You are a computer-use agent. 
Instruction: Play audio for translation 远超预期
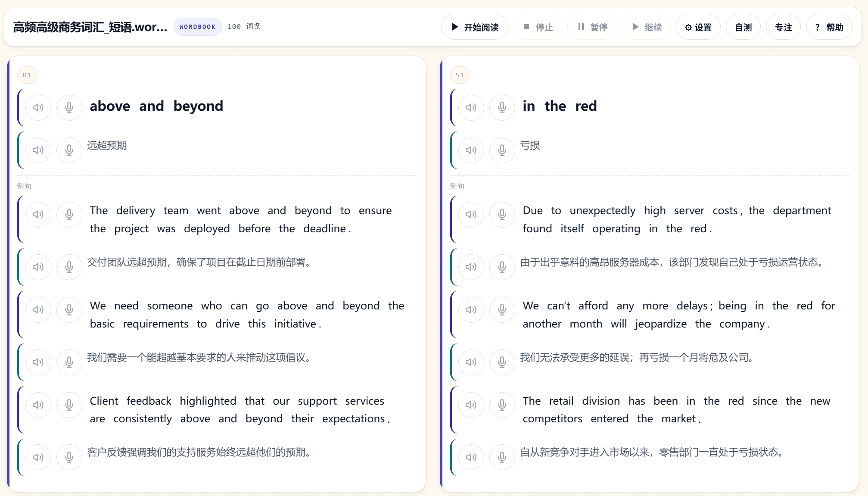point(38,150)
